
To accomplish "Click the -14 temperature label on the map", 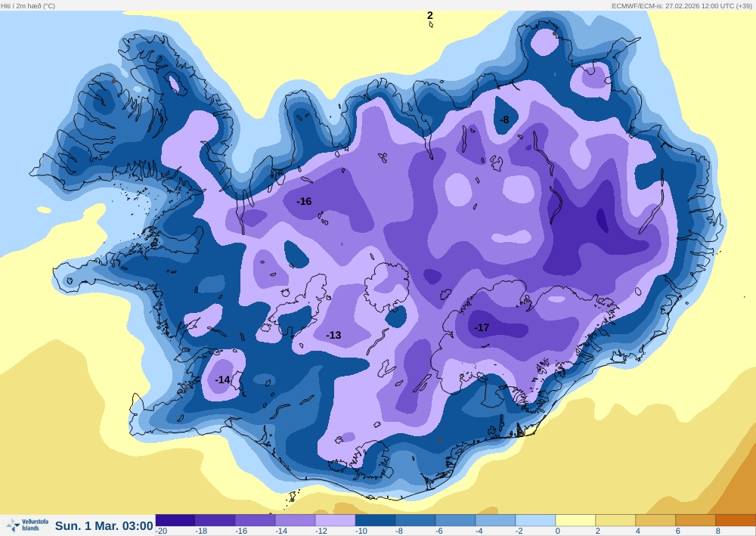I will click(222, 380).
